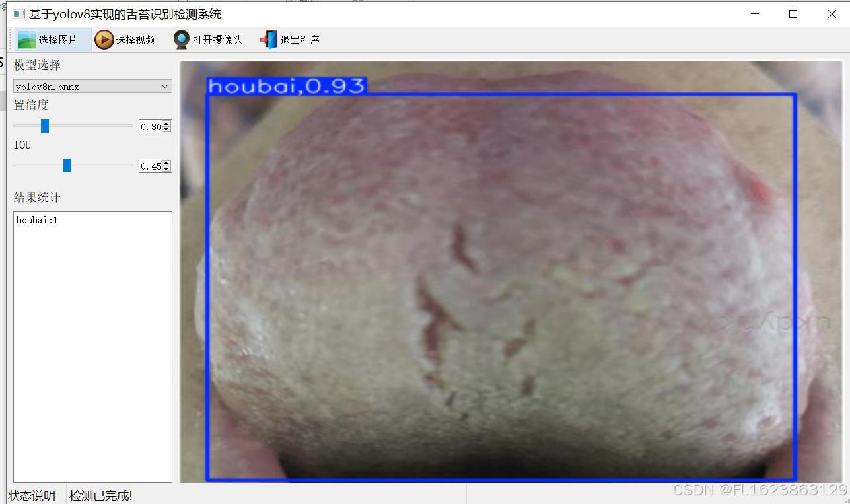This screenshot has width=850, height=504.
Task: Decrease confidence with the spinner down arrow
Action: coord(166,129)
